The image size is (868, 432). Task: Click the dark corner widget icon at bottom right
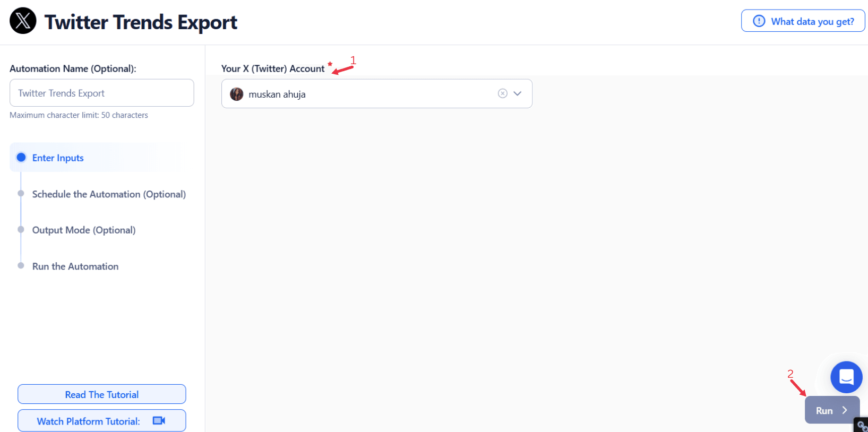pyautogui.click(x=861, y=425)
